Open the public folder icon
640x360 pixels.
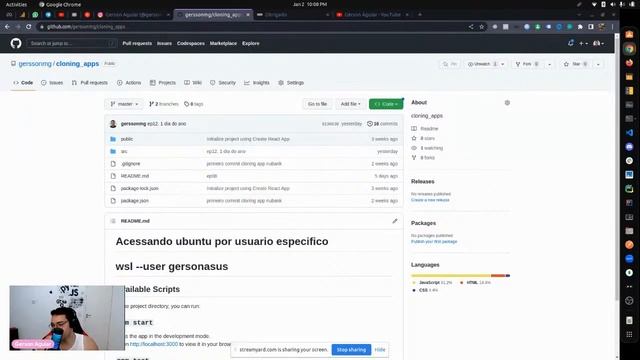tap(113, 139)
